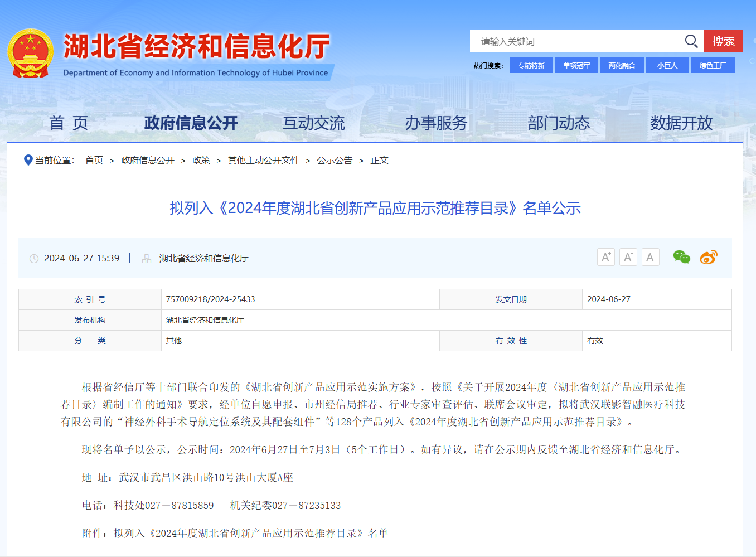This screenshot has height=557, width=756.
Task: Decrease font size with A- icon
Action: tap(628, 257)
